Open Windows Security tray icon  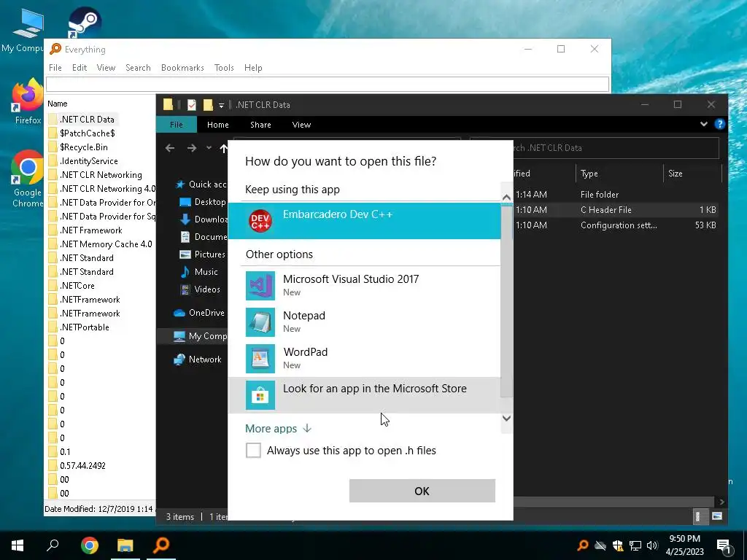click(x=617, y=545)
